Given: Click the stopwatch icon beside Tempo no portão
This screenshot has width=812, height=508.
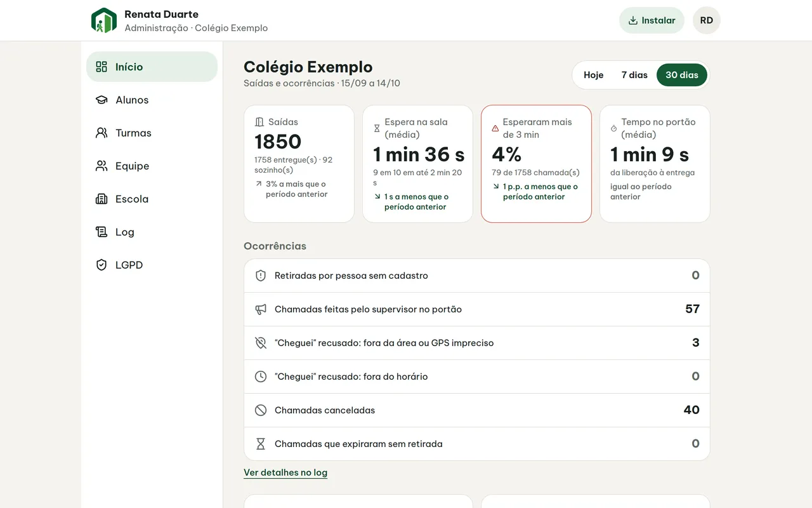Looking at the screenshot, I should point(613,128).
